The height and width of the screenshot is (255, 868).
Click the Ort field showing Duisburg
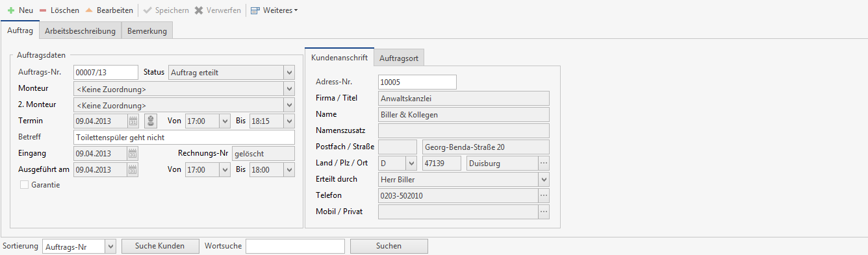502,163
